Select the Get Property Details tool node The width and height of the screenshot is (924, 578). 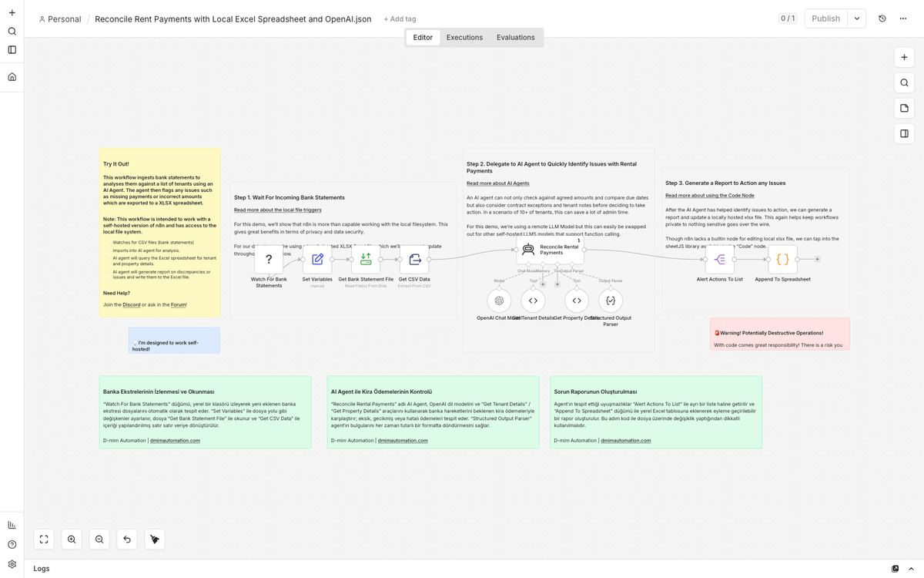tap(577, 301)
